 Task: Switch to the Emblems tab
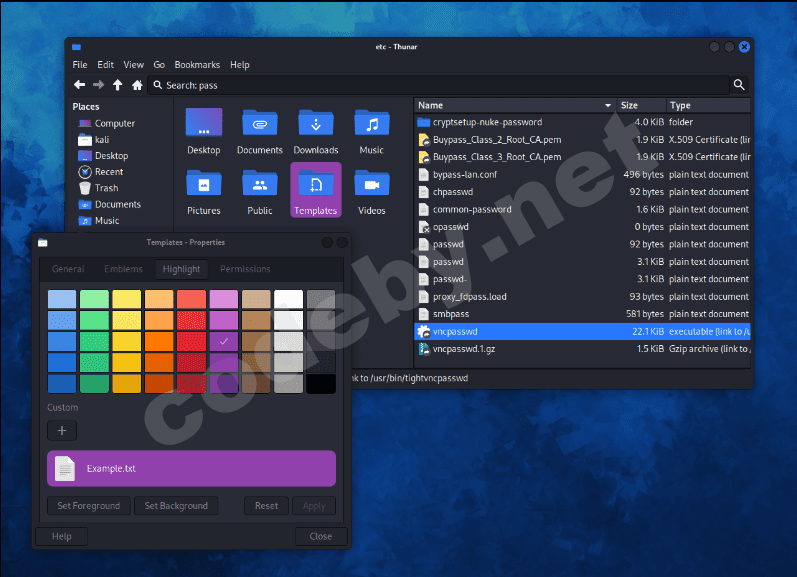click(123, 268)
